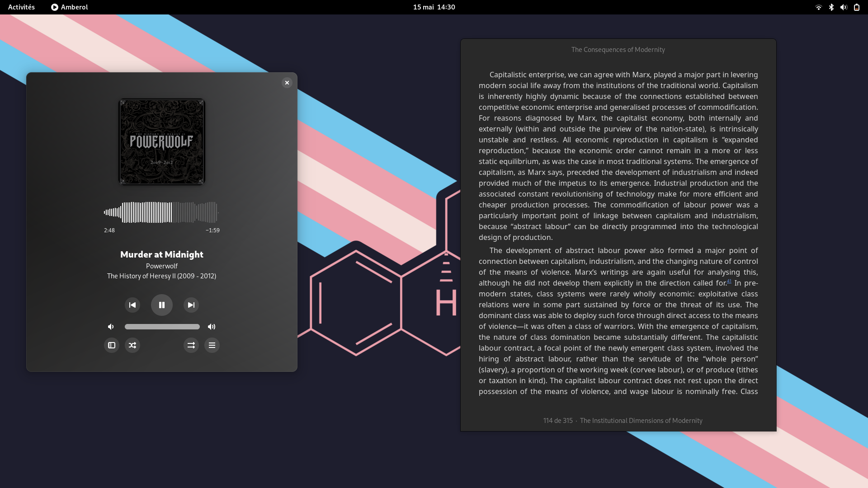
Task: Skip to the next track
Action: [191, 305]
